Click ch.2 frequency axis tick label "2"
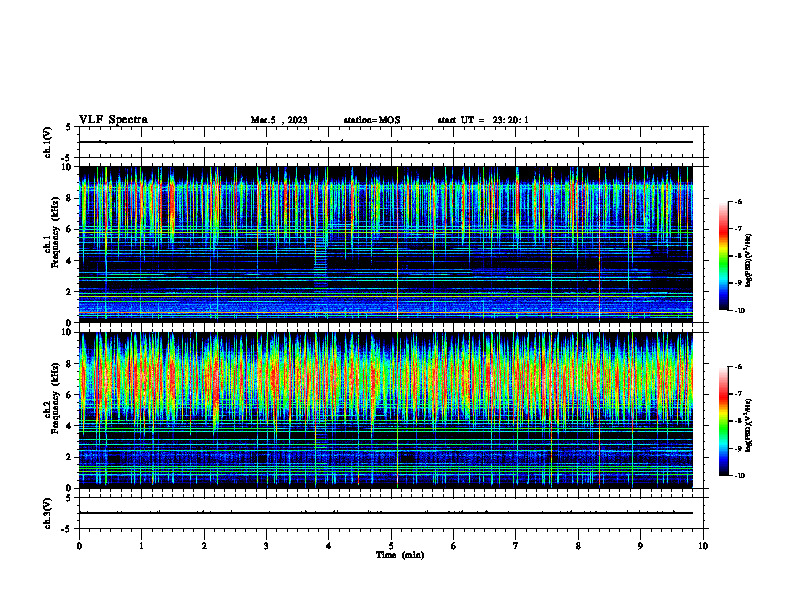The width and height of the screenshot is (792, 612). pyautogui.click(x=70, y=457)
